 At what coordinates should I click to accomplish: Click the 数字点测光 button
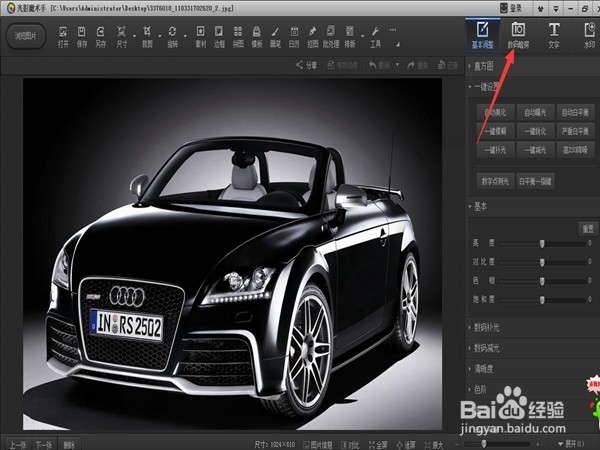[495, 181]
